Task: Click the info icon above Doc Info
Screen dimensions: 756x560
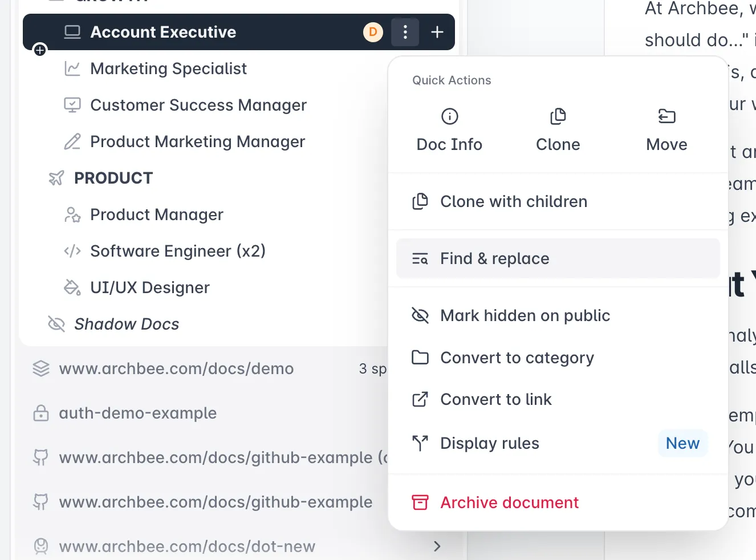Action: pyautogui.click(x=450, y=116)
